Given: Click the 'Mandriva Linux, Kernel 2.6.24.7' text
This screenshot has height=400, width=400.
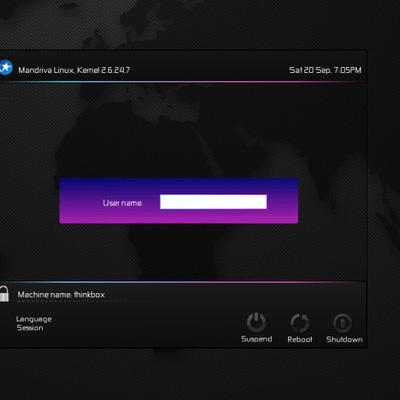Looking at the screenshot, I should point(74,70).
